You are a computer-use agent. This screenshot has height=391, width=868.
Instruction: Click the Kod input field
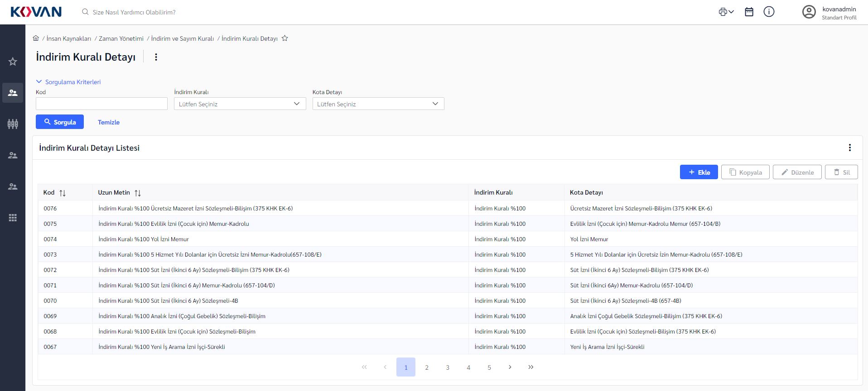point(101,104)
